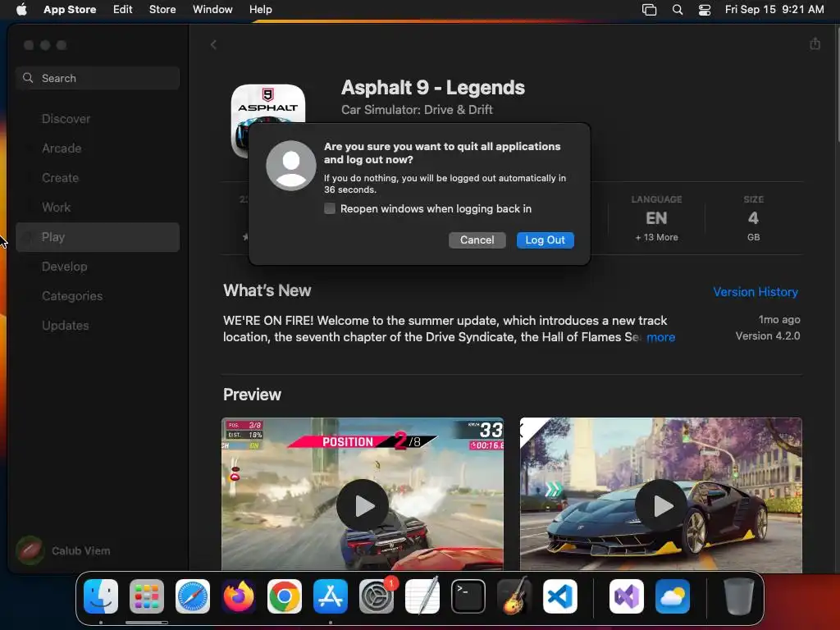Open the Edit menu
The image size is (840, 630).
coord(123,10)
